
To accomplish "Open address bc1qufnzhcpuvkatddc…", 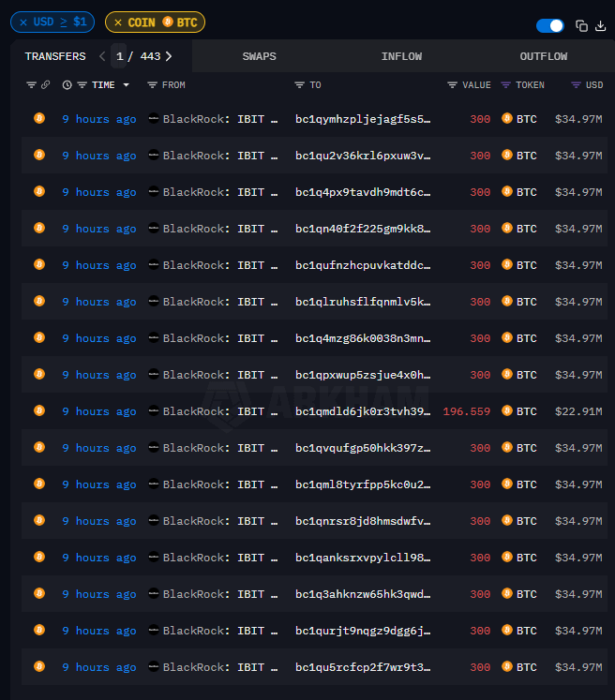I will point(363,265).
